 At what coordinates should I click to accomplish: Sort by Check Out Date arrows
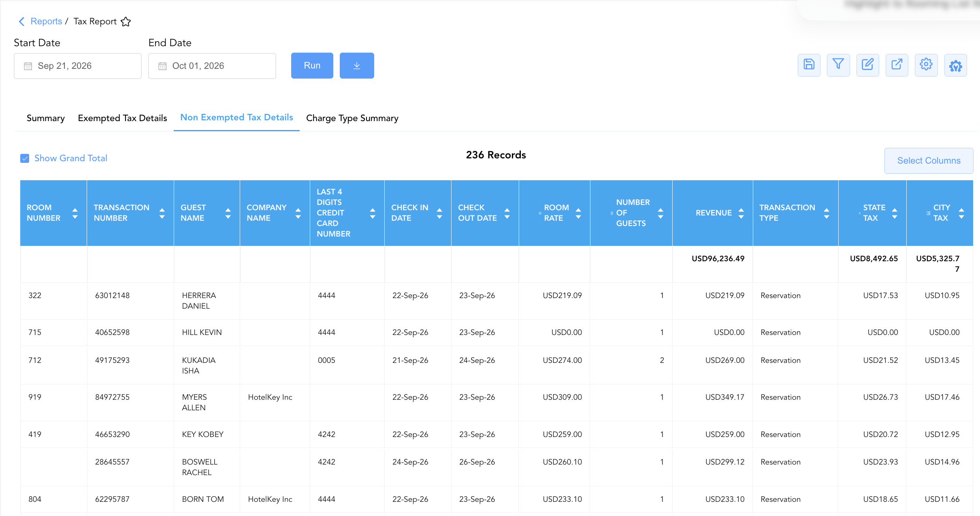[x=507, y=213]
